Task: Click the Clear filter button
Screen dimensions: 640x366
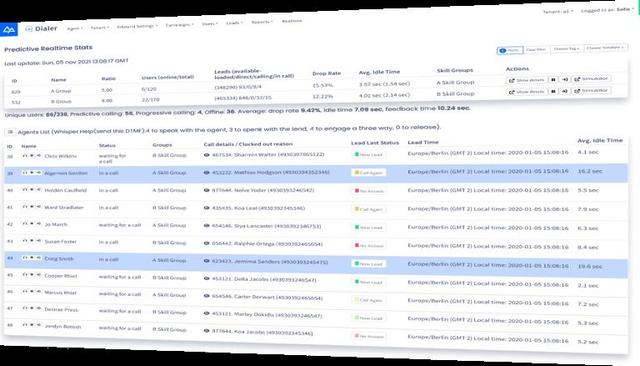Action: [536, 49]
